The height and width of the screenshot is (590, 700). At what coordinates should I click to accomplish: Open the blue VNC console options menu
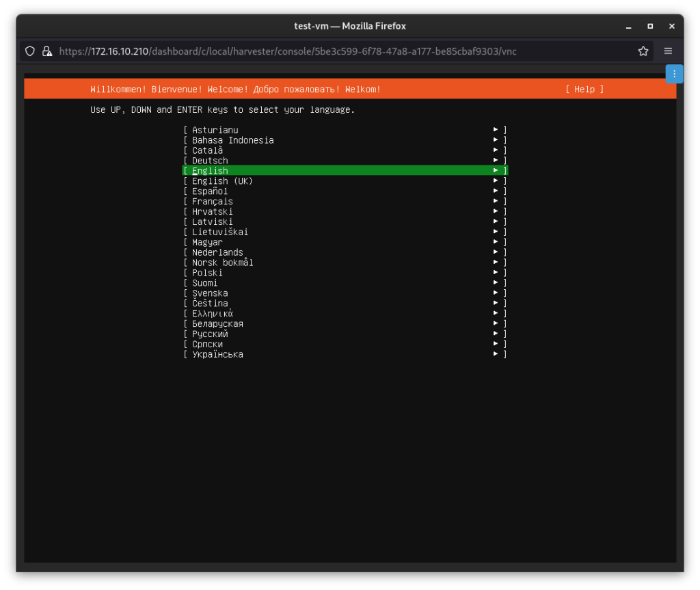point(674,74)
